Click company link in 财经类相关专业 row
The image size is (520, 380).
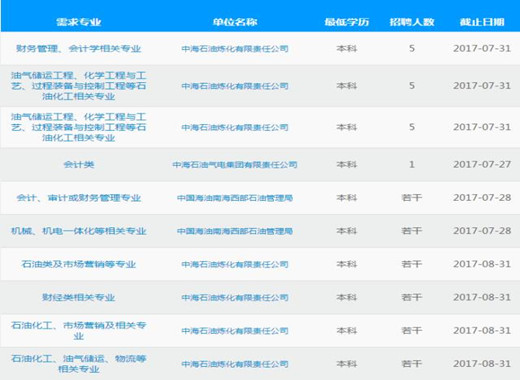coord(235,297)
